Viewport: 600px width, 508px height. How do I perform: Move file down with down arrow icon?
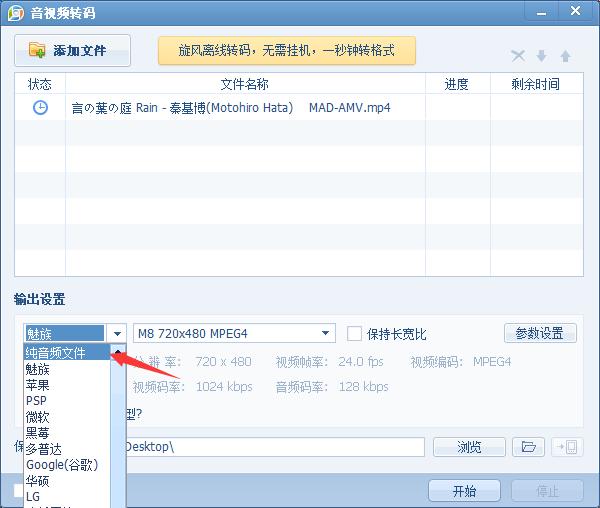[541, 56]
